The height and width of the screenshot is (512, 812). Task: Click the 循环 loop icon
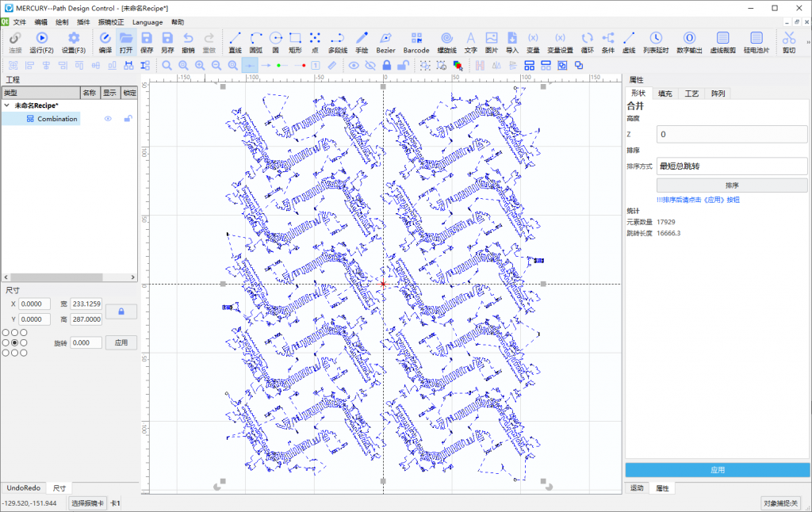tap(588, 38)
